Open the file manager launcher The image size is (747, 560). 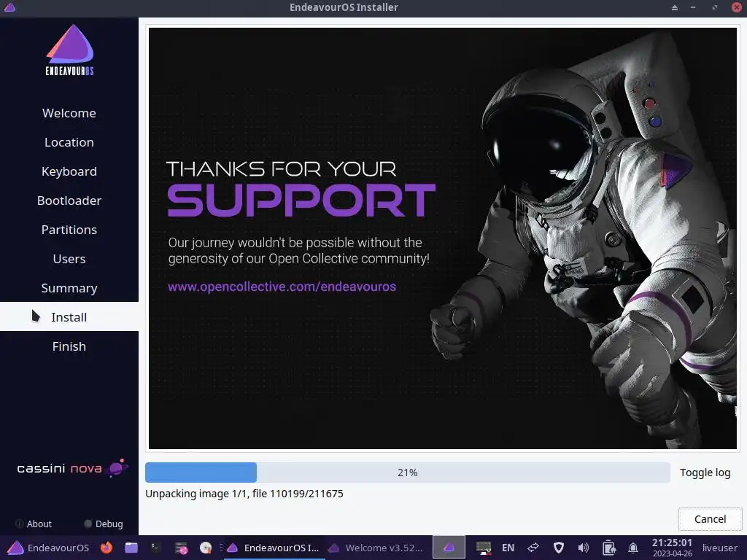131,548
